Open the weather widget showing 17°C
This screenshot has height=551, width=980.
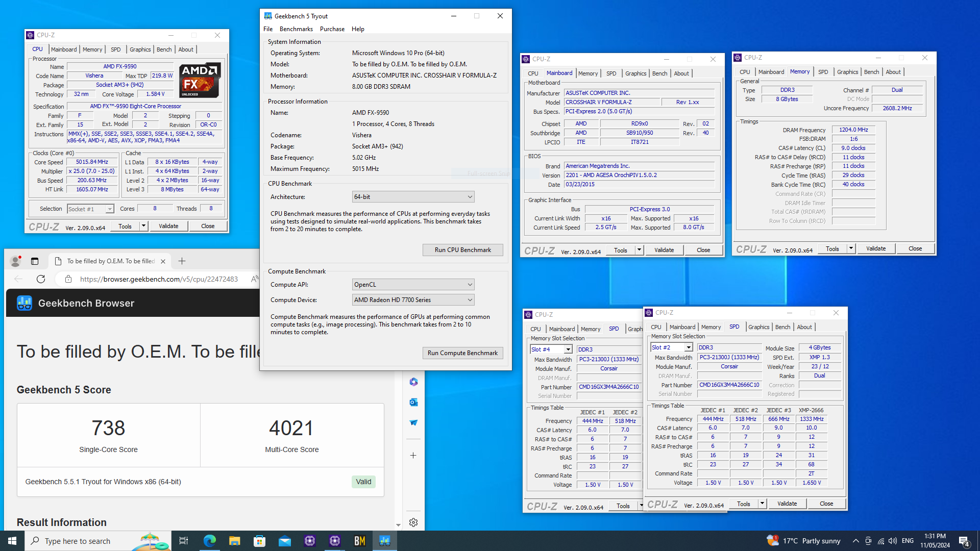(x=803, y=541)
